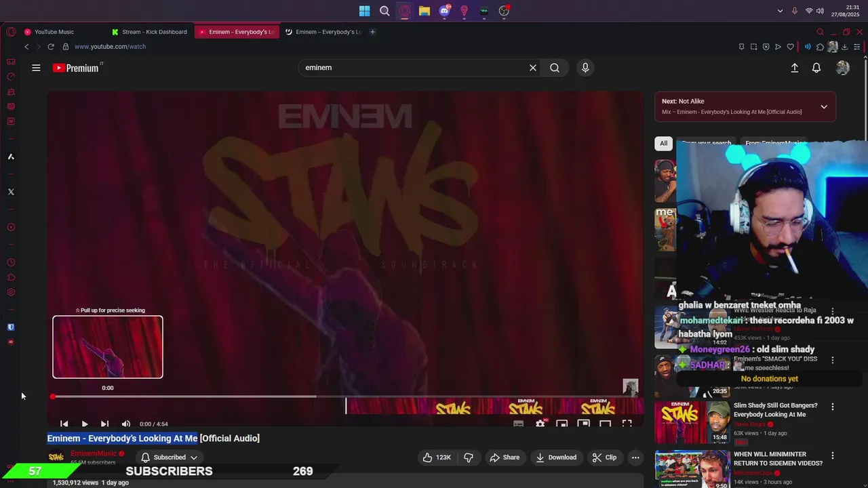The width and height of the screenshot is (868, 488).
Task: Open the YouTube account avatar menu
Action: click(x=843, y=68)
